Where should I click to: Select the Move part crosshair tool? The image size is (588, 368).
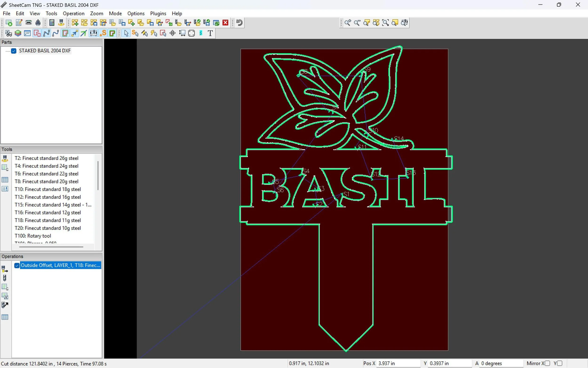click(x=172, y=33)
